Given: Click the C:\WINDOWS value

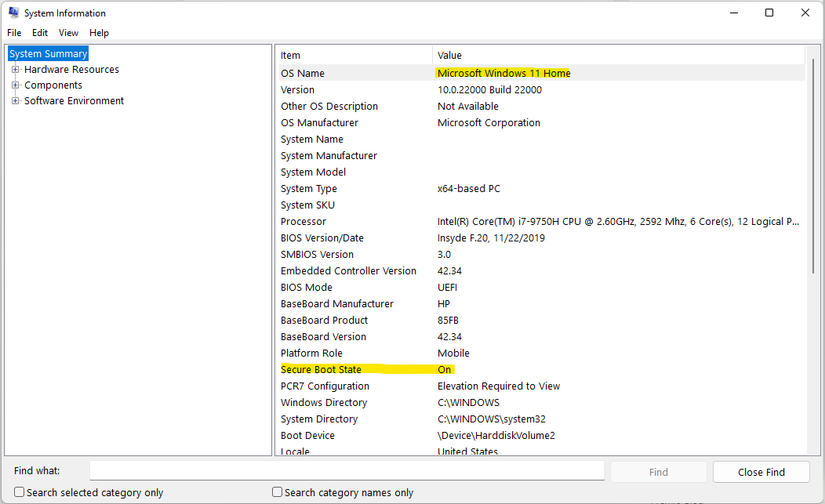Looking at the screenshot, I should click(x=468, y=402).
